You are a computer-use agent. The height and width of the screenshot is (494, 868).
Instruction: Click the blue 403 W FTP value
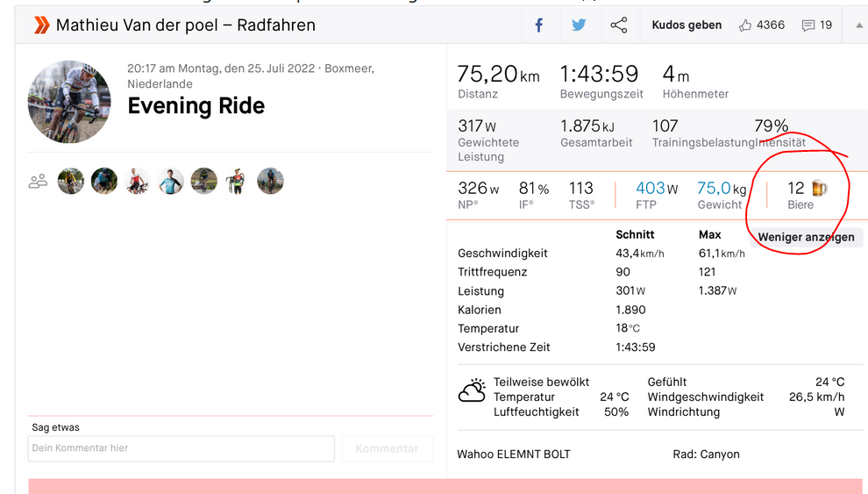pyautogui.click(x=657, y=188)
